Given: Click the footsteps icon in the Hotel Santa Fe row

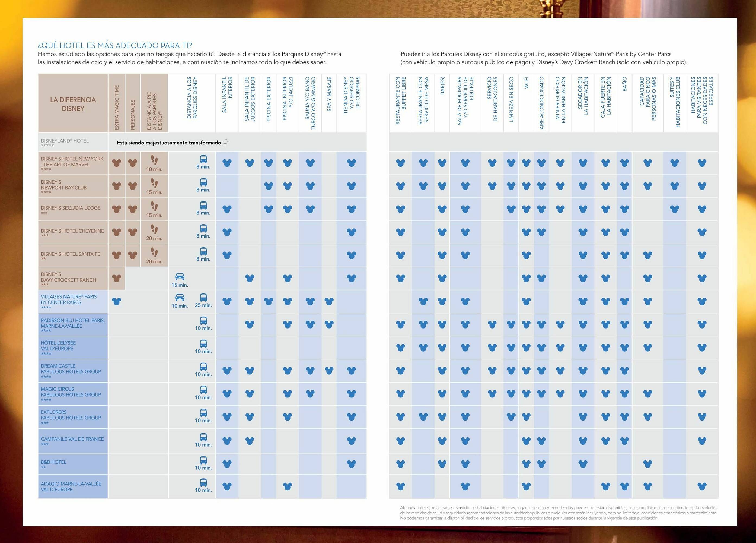Looking at the screenshot, I should tap(154, 252).
